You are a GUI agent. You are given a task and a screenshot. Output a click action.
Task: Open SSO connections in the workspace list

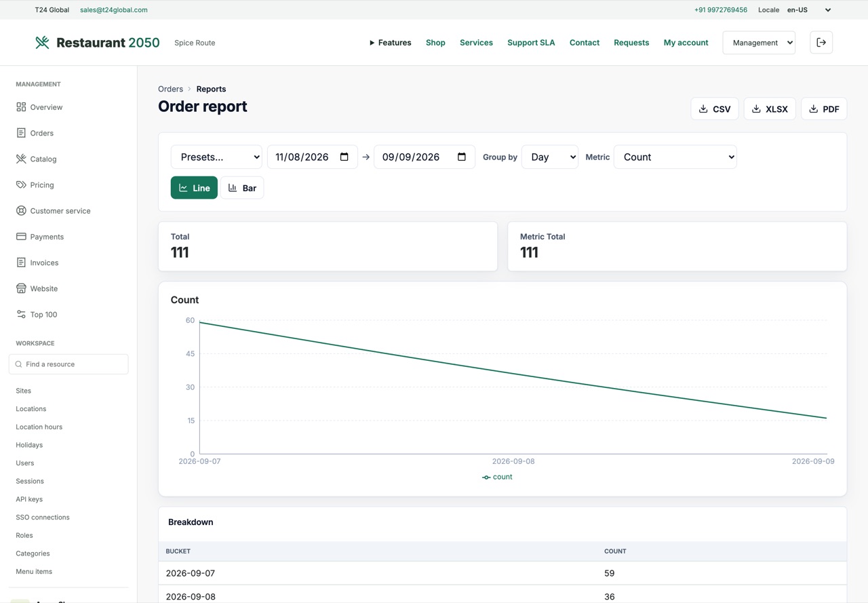click(x=43, y=517)
